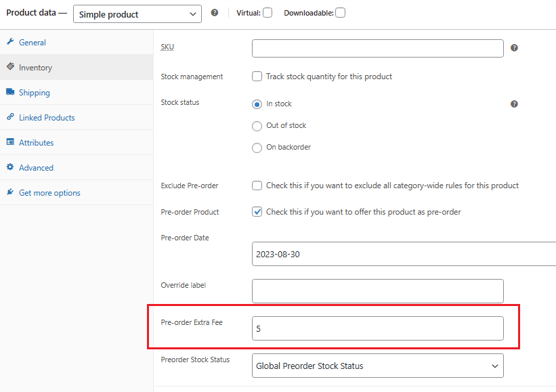This screenshot has height=392, width=556.
Task: Enable the Downloadable checkbox
Action: click(340, 13)
